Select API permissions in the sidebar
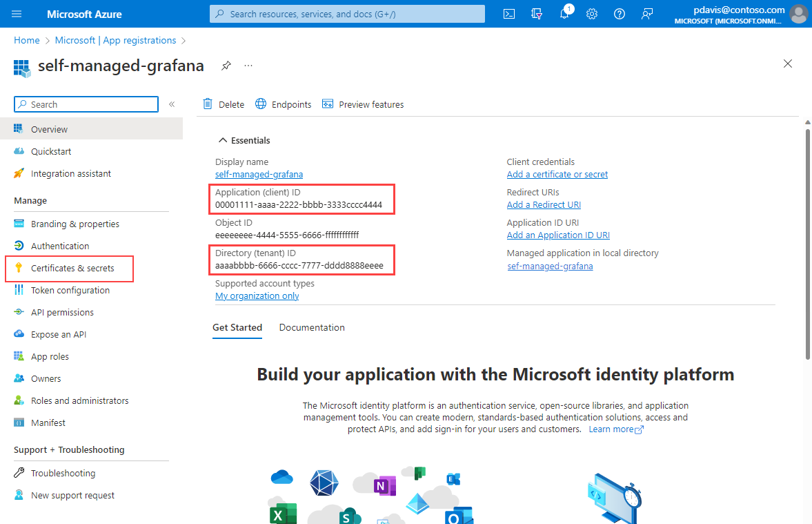Image resolution: width=812 pixels, height=524 pixels. coord(62,312)
